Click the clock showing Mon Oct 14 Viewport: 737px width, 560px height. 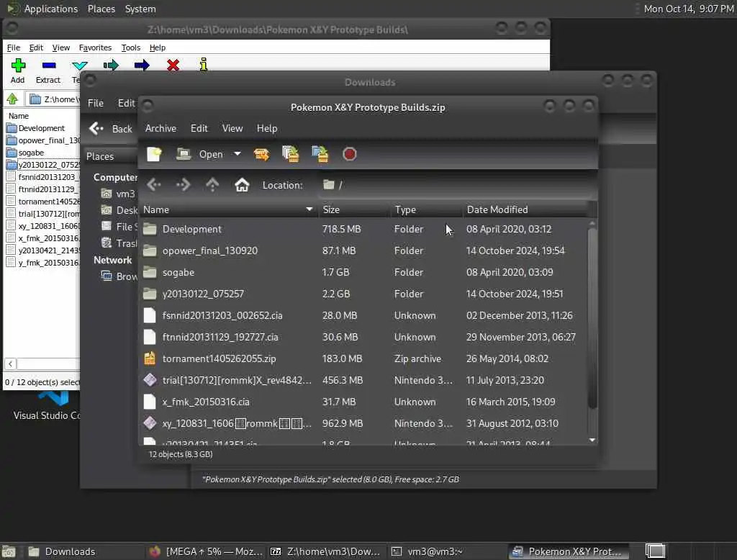pyautogui.click(x=689, y=9)
